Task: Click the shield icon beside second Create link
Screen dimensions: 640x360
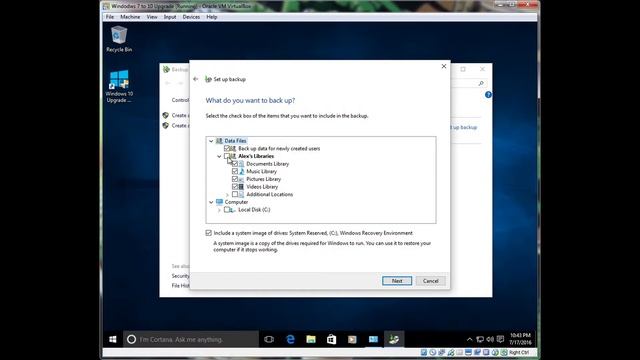Action: [165, 125]
